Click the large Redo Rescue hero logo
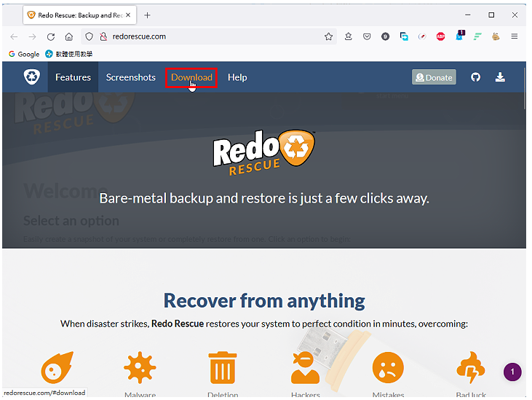This screenshot has height=400, width=532. click(x=264, y=152)
